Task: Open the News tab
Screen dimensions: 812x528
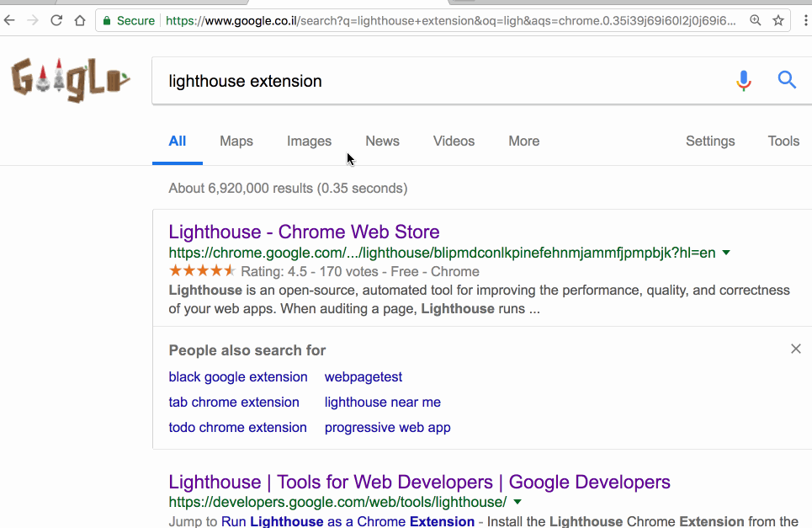Action: tap(382, 141)
